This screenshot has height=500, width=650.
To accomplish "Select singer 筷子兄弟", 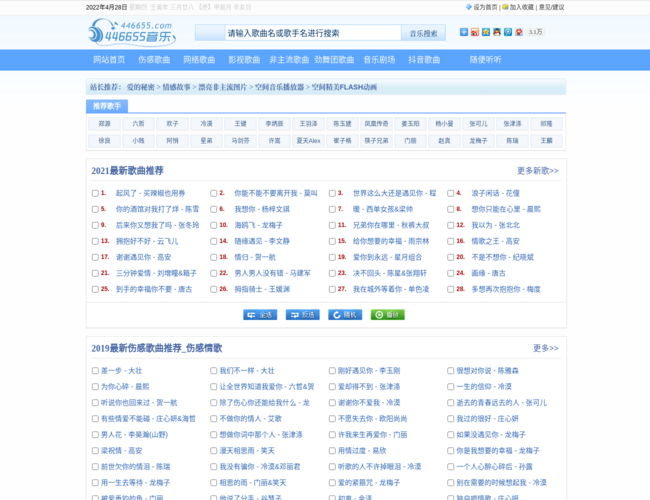I will click(376, 141).
